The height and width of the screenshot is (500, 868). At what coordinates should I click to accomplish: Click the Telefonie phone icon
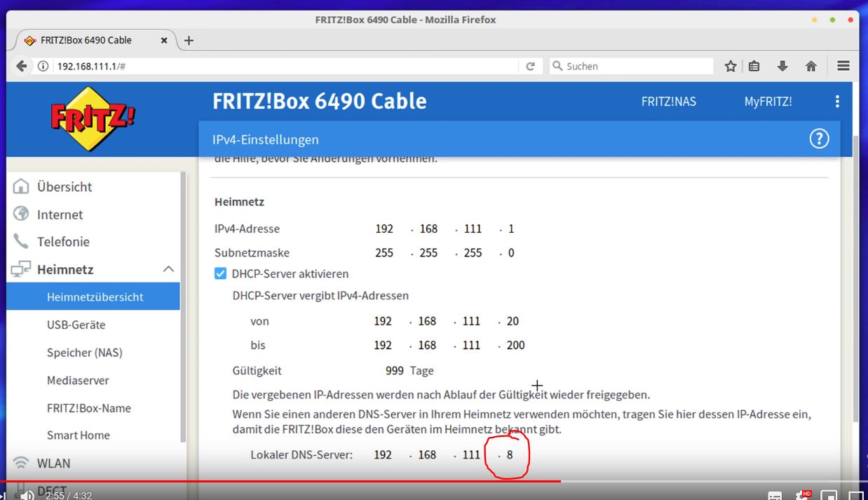22,241
